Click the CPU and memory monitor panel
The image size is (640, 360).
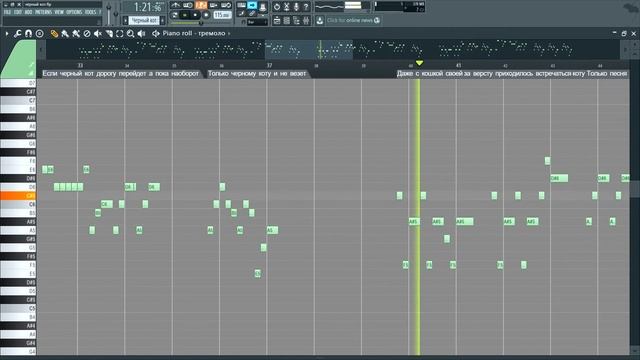[x=399, y=6]
